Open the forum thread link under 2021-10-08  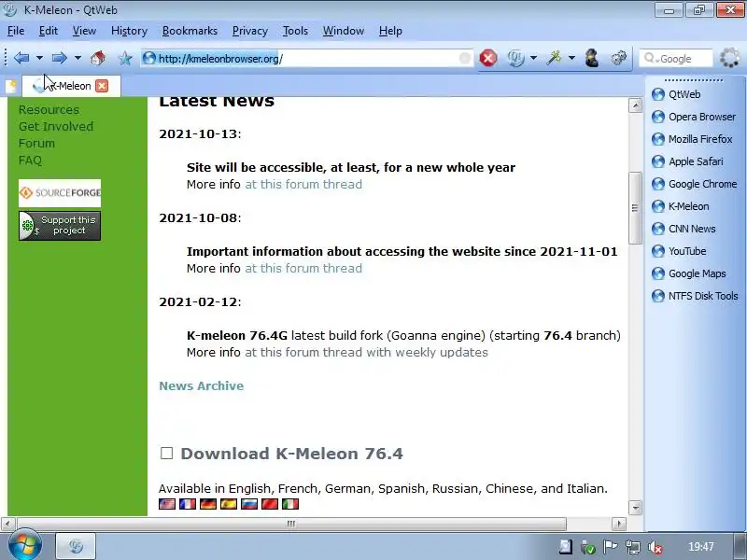303,268
